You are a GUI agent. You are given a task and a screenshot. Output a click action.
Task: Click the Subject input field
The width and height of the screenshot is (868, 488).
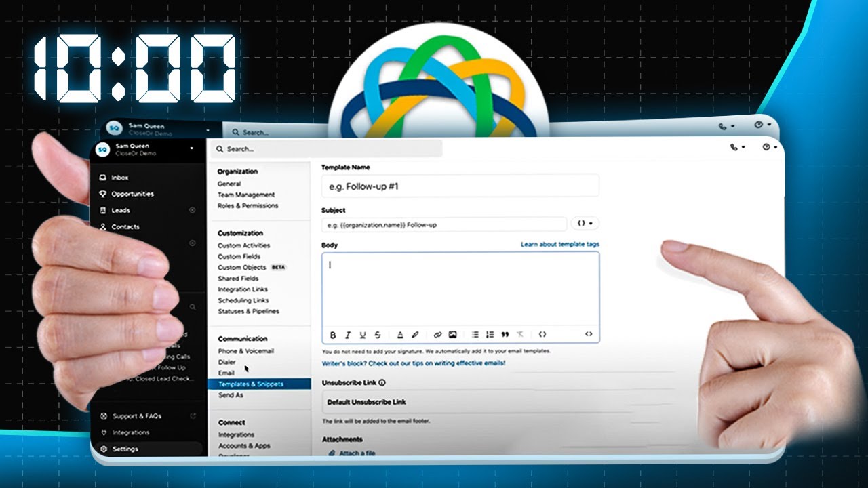(x=444, y=224)
